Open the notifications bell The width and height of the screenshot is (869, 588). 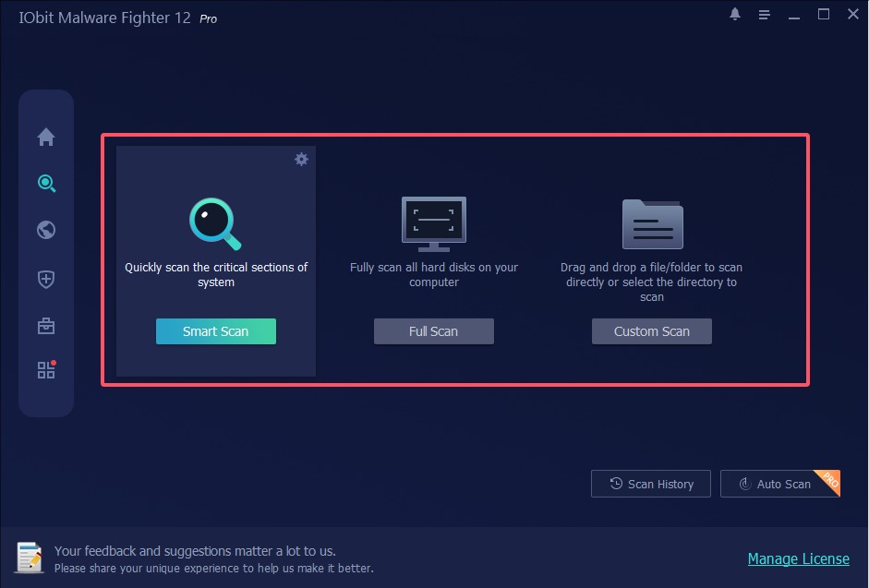(x=735, y=15)
